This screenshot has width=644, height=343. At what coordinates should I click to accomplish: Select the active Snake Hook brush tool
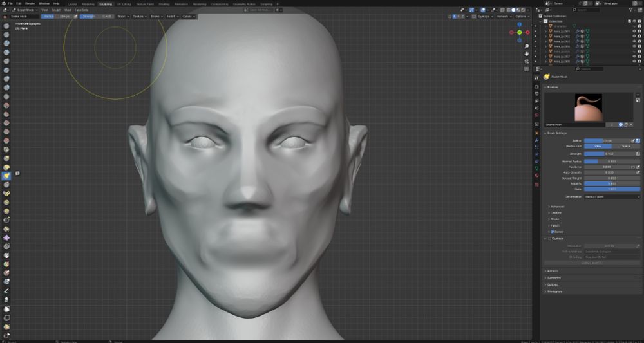point(6,175)
